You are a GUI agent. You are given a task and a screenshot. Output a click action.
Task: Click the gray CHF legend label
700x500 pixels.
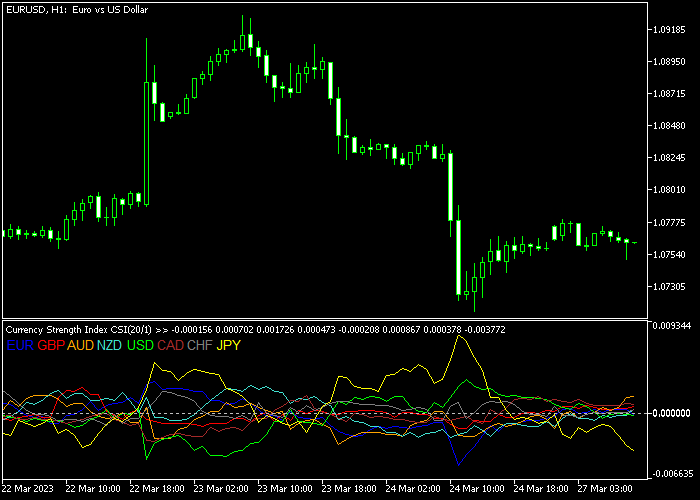(200, 345)
